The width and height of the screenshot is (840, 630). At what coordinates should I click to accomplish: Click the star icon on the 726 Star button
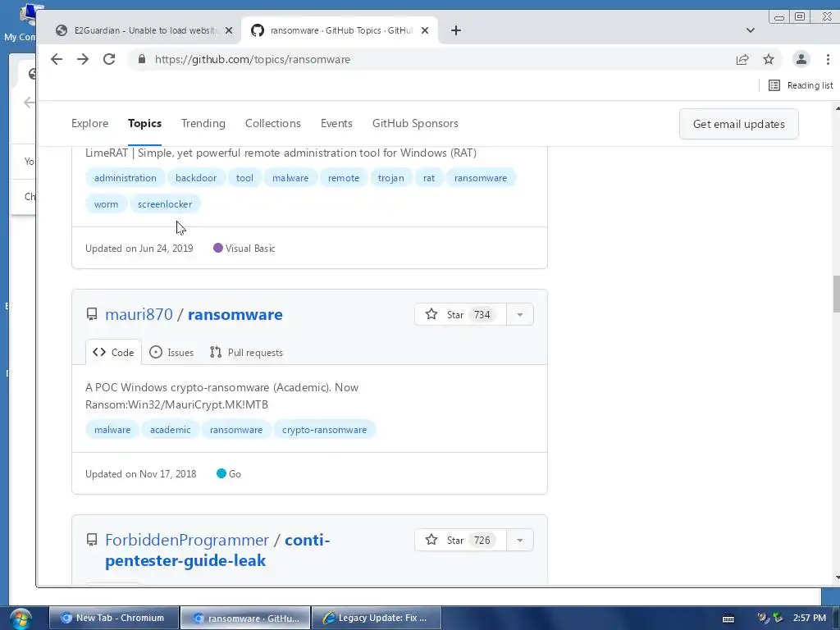(431, 540)
